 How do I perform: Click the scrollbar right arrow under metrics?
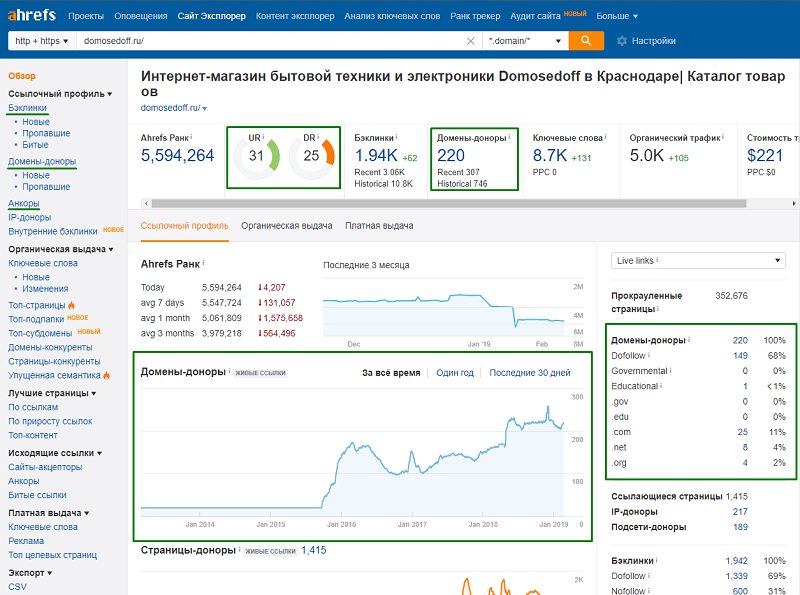coord(794,204)
